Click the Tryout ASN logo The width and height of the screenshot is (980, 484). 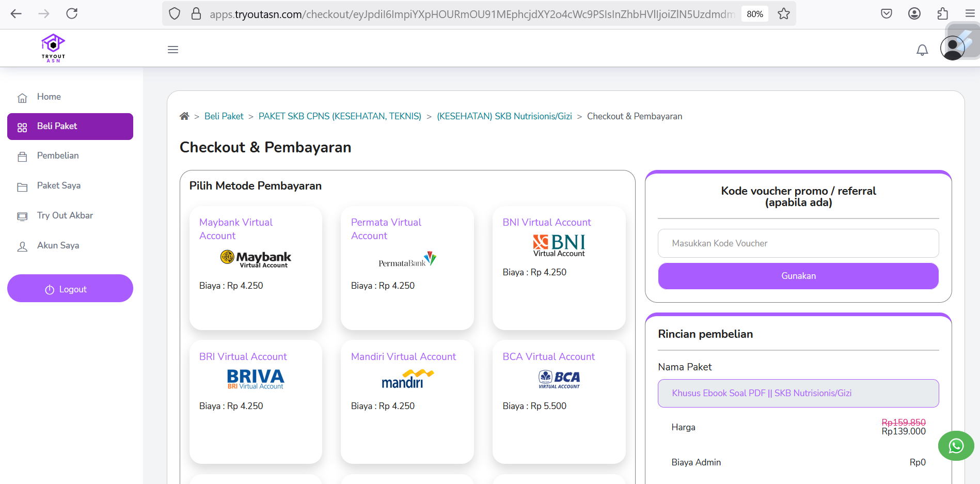(53, 48)
